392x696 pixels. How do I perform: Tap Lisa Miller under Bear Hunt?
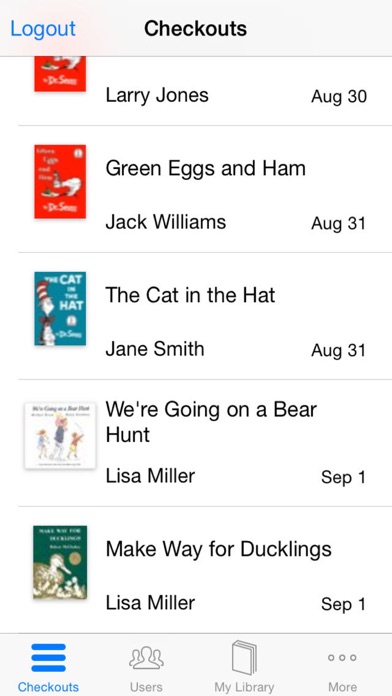(150, 476)
